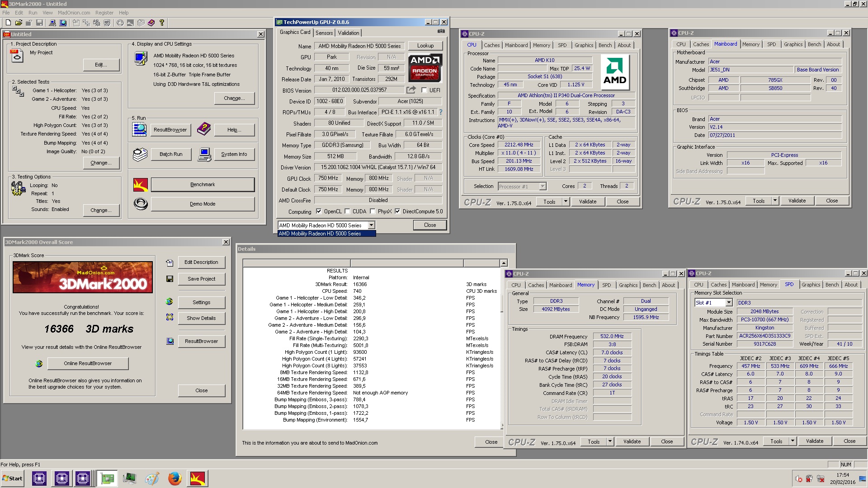Click the floppy disk icon beside Save Project

pos(170,279)
